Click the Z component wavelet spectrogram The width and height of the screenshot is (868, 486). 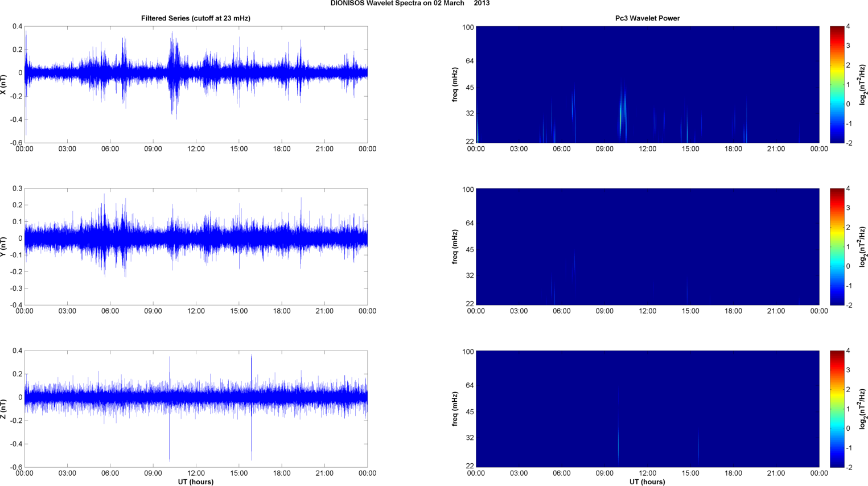[647, 409]
